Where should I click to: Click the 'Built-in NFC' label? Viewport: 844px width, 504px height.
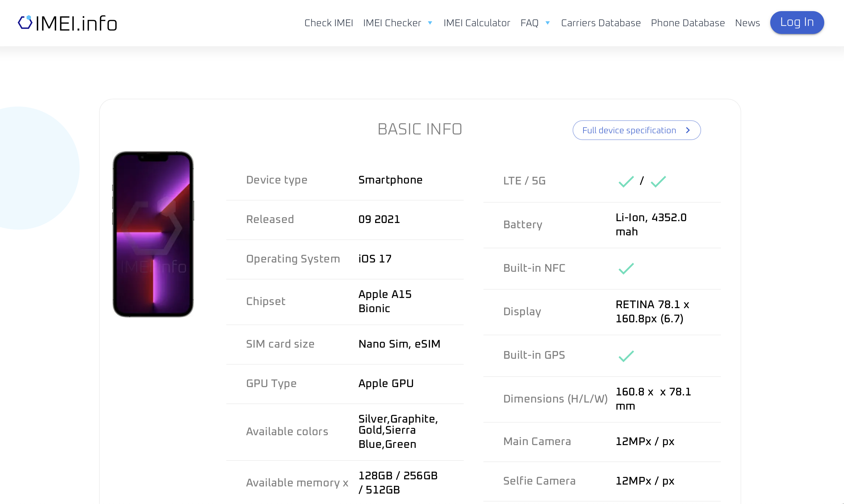point(534,268)
